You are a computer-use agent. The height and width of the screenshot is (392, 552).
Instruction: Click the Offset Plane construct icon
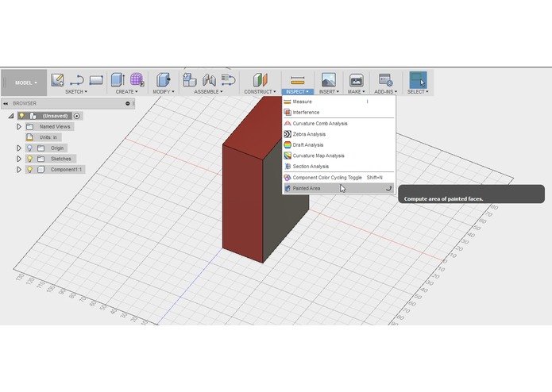pos(261,80)
